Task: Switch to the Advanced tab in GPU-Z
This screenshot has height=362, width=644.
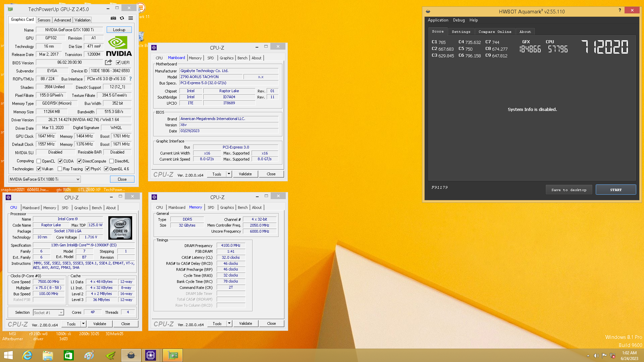Action: pos(62,20)
